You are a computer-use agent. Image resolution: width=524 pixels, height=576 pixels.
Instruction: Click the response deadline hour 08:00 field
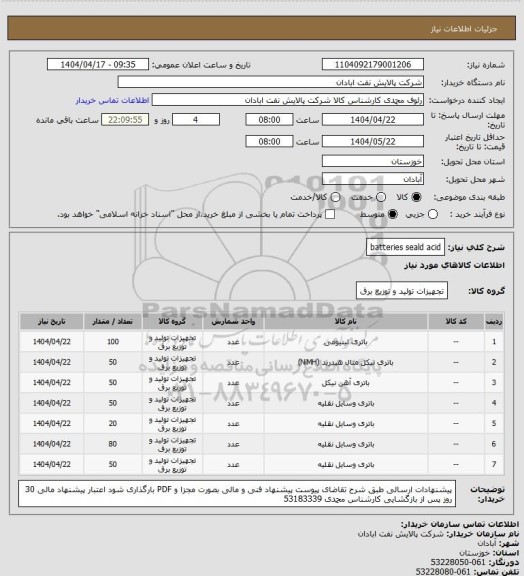tap(269, 120)
